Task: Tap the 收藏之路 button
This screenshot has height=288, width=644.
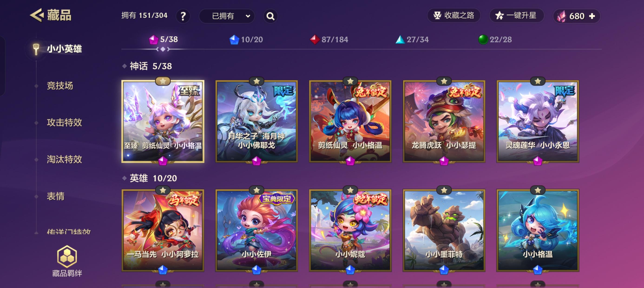Action: click(x=453, y=16)
